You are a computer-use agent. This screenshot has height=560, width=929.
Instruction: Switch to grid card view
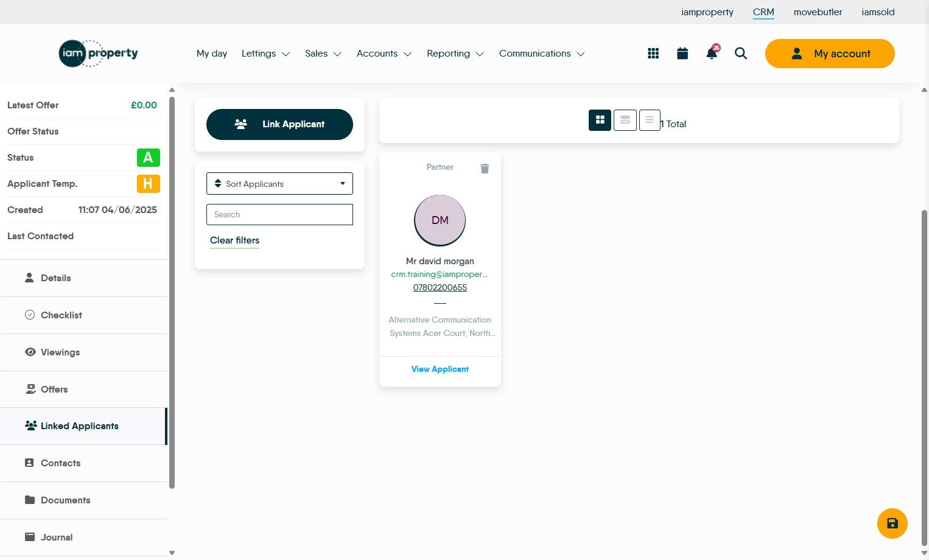[600, 120]
